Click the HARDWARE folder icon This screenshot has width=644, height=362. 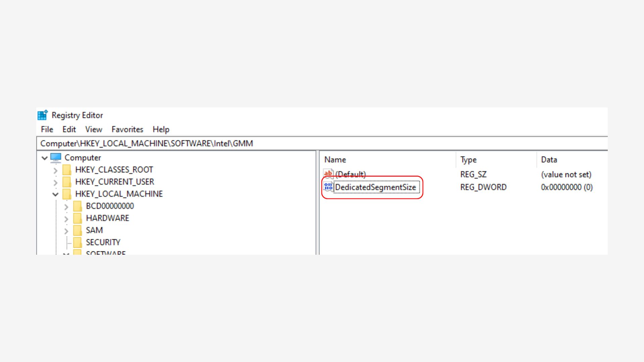(x=77, y=218)
